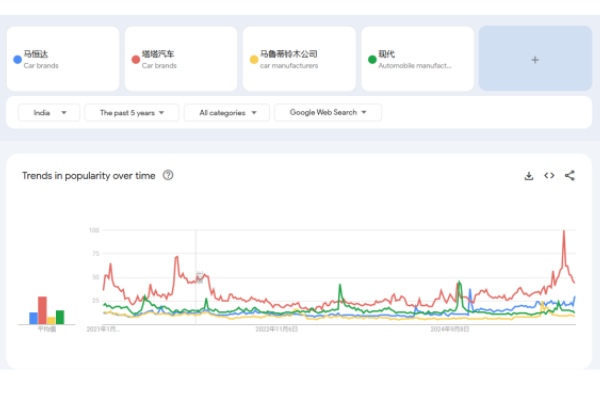600x400 pixels.
Task: Click the 2024年9月8日 date axis label
Action: point(450,329)
